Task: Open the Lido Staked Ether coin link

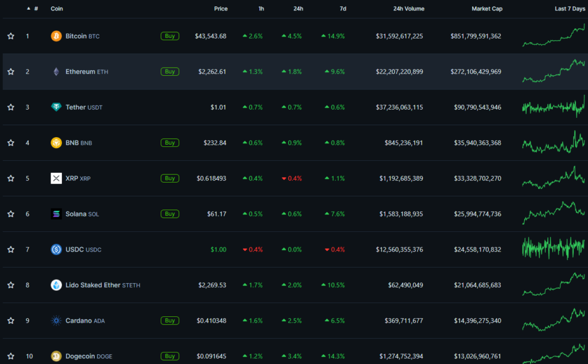Action: coord(92,285)
